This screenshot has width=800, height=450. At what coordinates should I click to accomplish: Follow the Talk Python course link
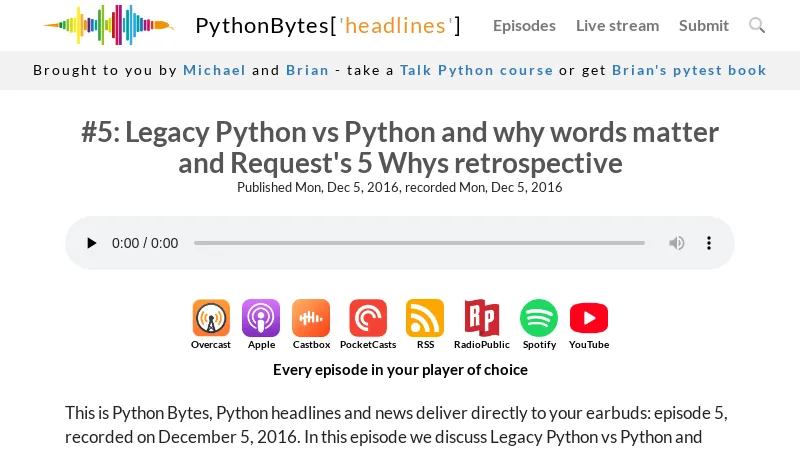click(x=476, y=70)
